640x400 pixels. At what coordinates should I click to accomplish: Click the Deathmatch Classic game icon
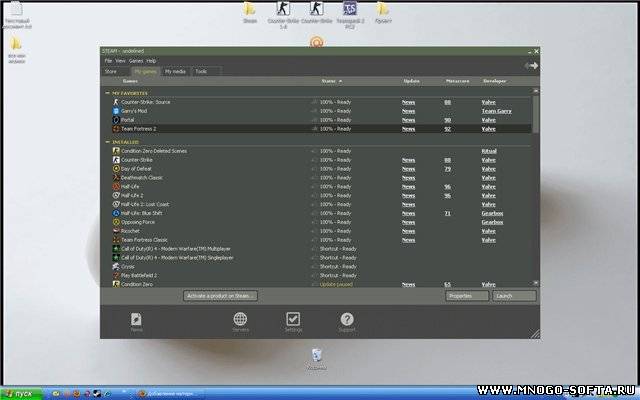(x=116, y=178)
